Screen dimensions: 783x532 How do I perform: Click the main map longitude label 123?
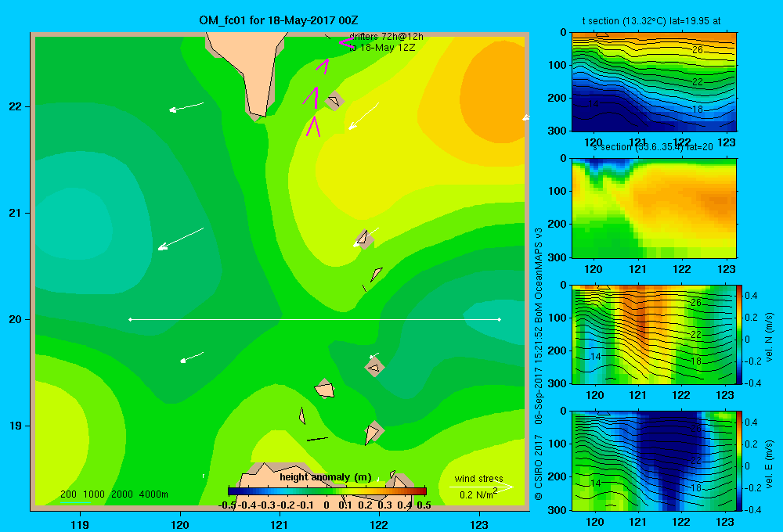pyautogui.click(x=479, y=524)
